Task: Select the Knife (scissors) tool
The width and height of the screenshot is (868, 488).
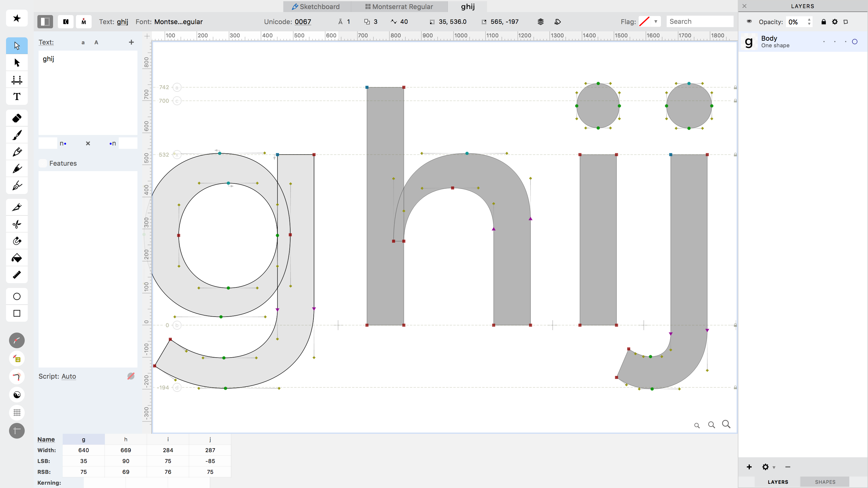Action: 16,224
